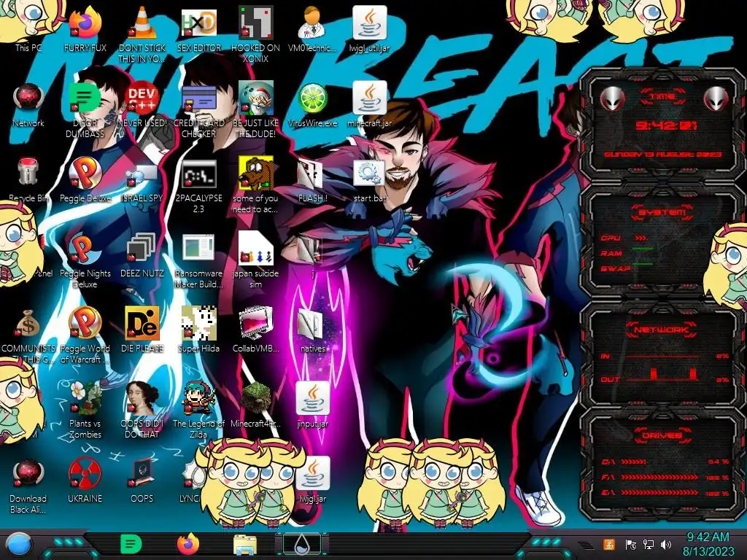
Task: Launch Firefox from the taskbar
Action: tap(189, 544)
